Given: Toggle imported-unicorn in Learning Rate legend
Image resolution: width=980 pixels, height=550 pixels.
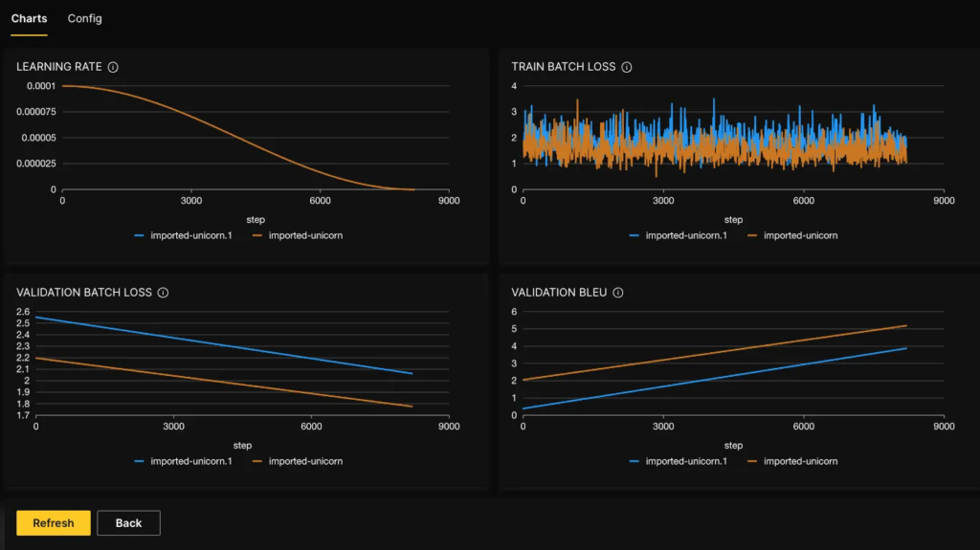Looking at the screenshot, I should 305,235.
